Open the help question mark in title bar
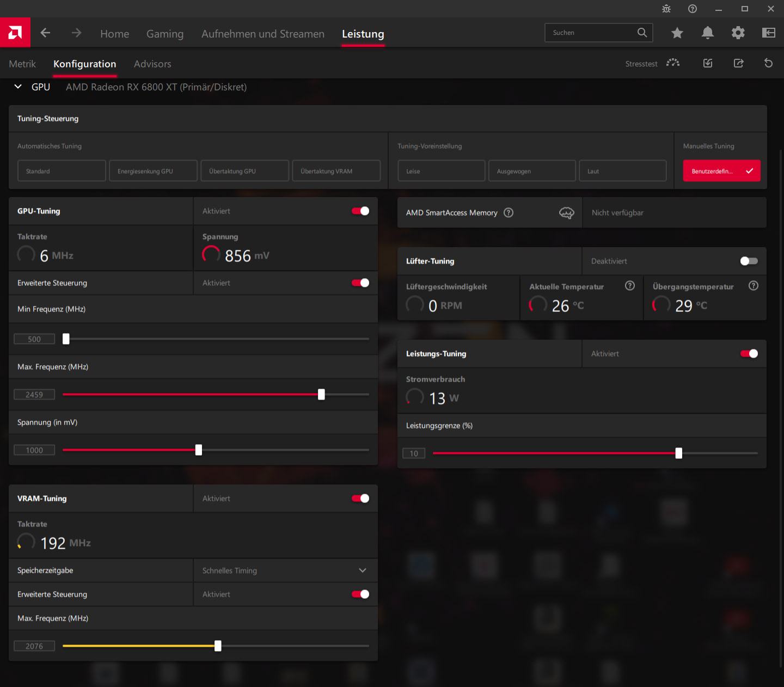784x687 pixels. 693,9
